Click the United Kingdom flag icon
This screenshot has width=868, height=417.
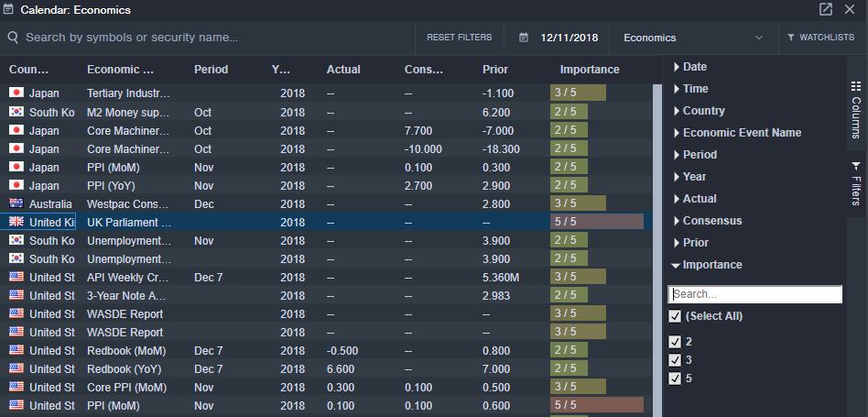point(16,222)
